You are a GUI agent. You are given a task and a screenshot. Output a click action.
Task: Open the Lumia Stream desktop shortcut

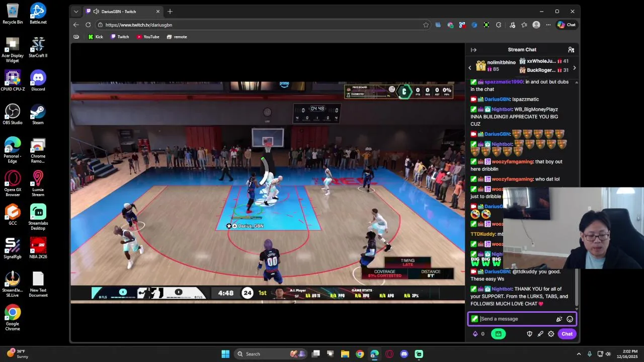(x=38, y=184)
